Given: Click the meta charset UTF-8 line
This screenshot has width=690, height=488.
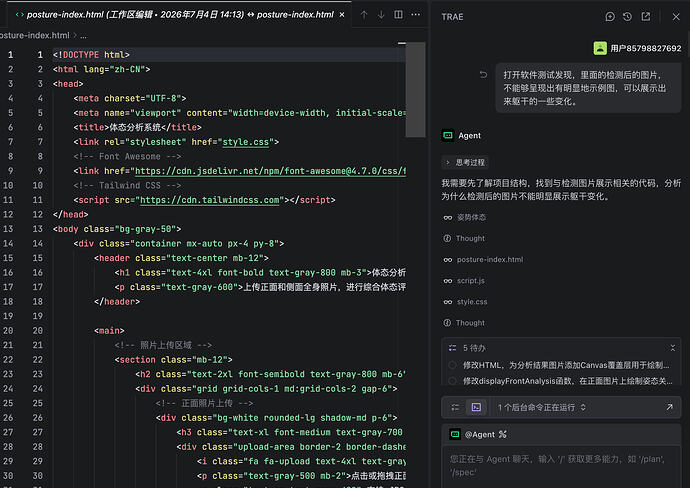Looking at the screenshot, I should click(x=130, y=99).
